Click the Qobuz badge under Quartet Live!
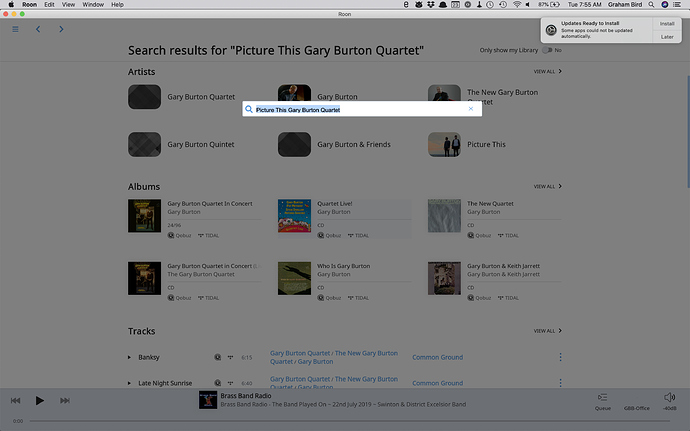Image resolution: width=690 pixels, height=431 pixels. point(329,236)
